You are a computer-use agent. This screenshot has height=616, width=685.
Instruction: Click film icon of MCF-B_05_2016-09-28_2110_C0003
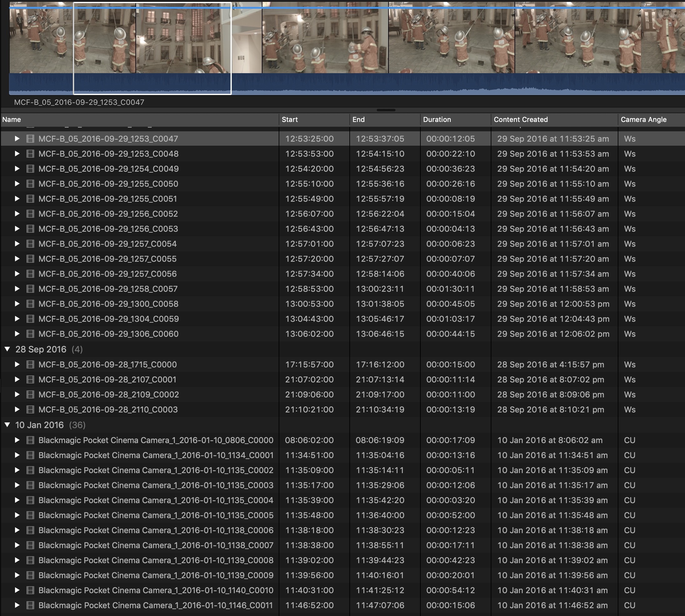[30, 410]
